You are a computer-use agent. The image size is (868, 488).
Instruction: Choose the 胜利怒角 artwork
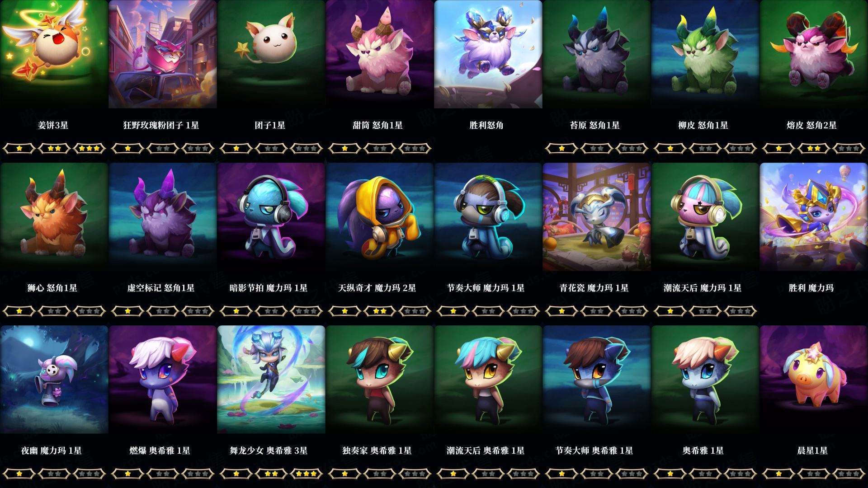coord(488,54)
